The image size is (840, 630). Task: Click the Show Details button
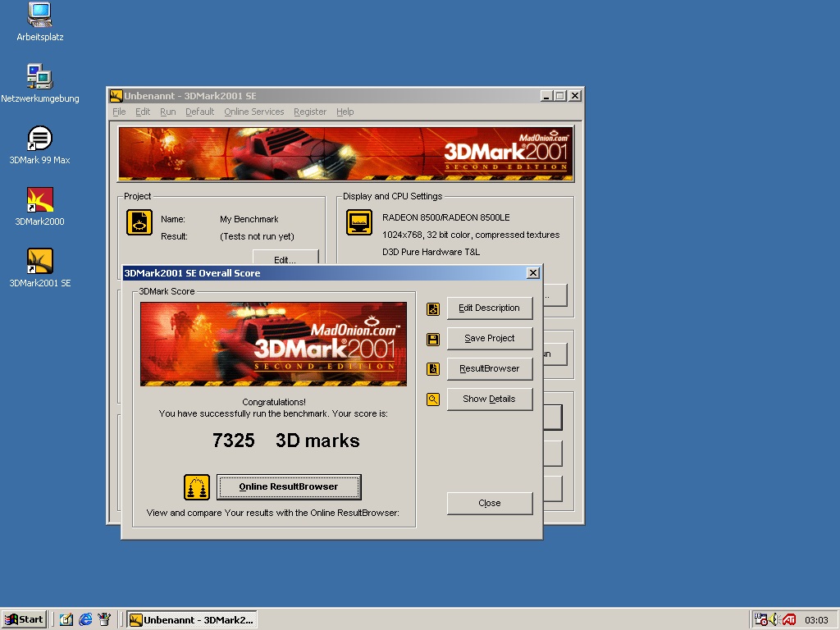(490, 399)
